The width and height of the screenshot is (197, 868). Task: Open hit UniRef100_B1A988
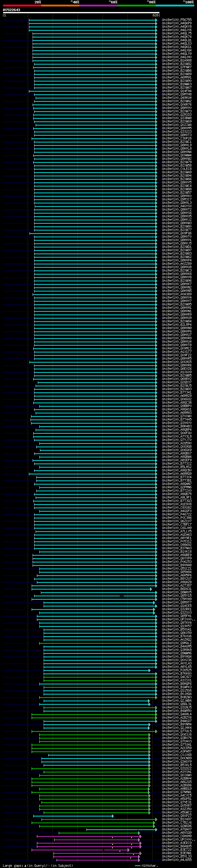(177, 61)
